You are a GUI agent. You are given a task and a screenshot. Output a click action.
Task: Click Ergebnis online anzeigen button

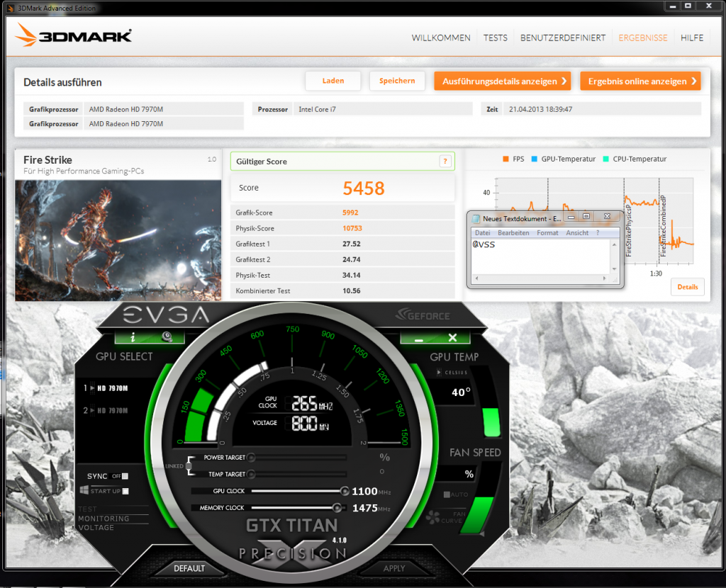[x=640, y=81]
